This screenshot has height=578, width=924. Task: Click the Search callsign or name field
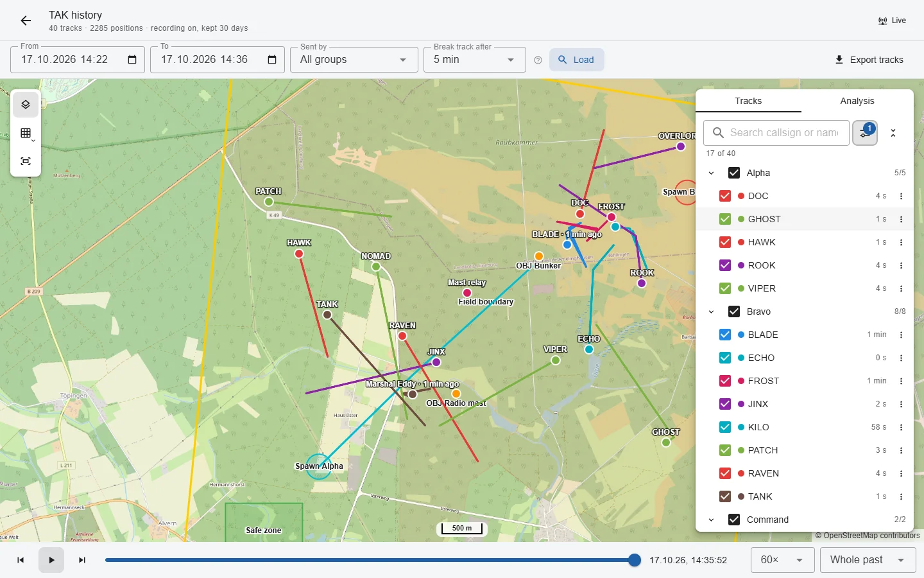coord(776,133)
